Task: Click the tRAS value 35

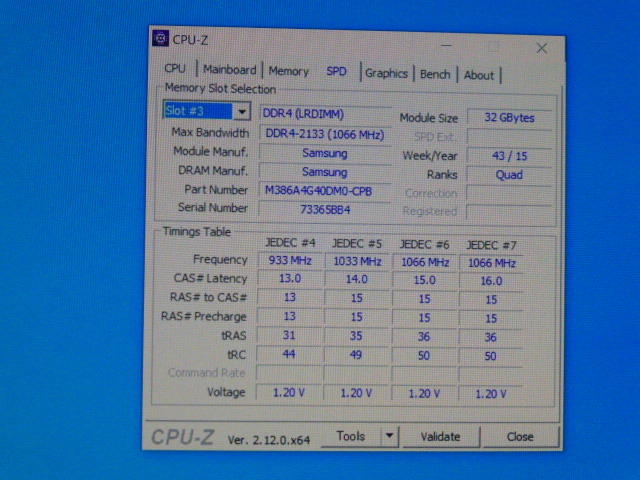Action: [357, 336]
